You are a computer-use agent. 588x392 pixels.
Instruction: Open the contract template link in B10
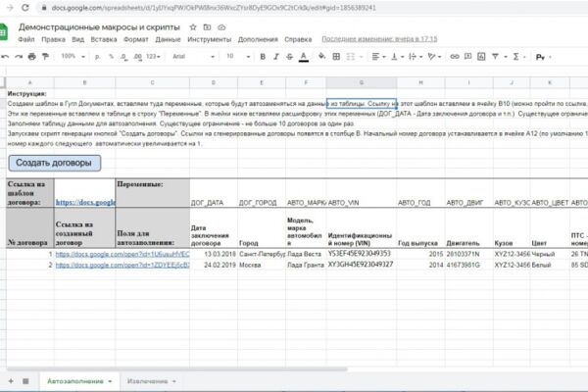coord(85,202)
